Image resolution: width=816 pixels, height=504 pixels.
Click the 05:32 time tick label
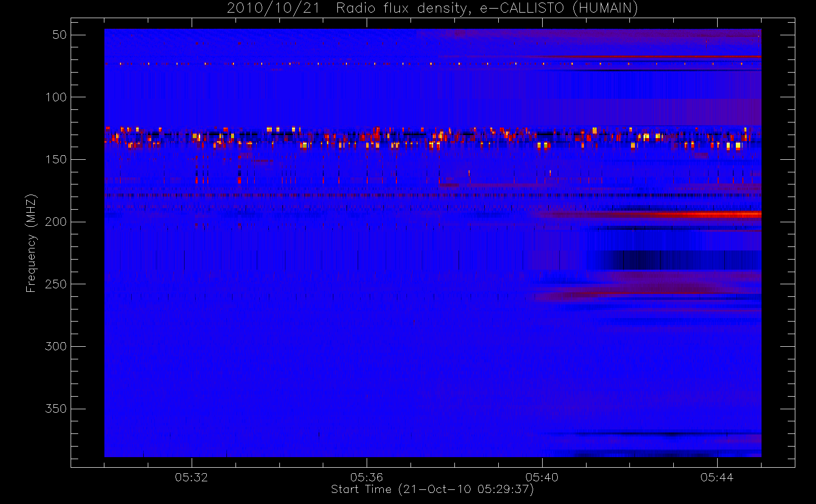pyautogui.click(x=192, y=477)
